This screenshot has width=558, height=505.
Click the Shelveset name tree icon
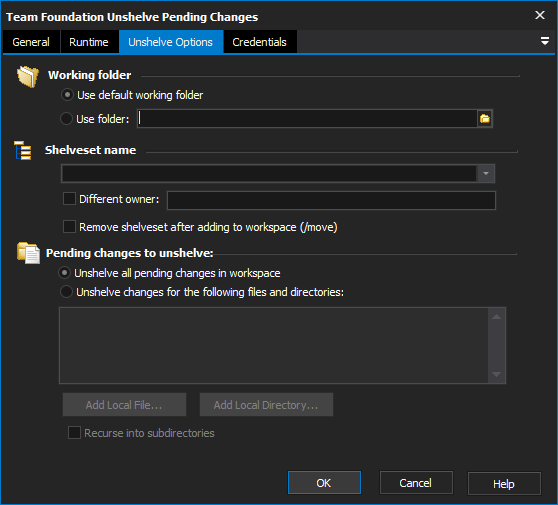click(23, 150)
